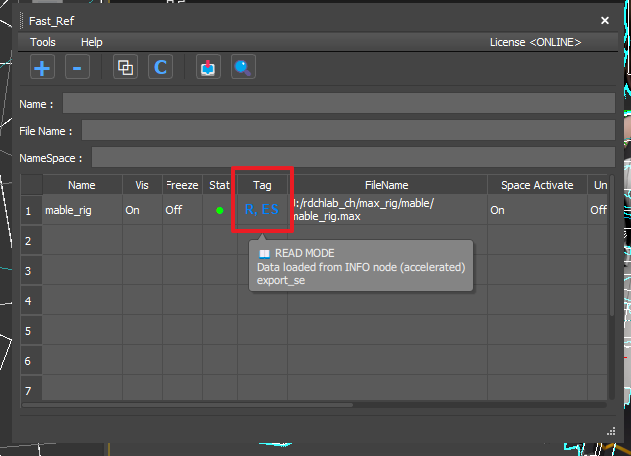Viewport: 631px width, 456px height.
Task: Click the minus remove reference icon
Action: coord(78,68)
